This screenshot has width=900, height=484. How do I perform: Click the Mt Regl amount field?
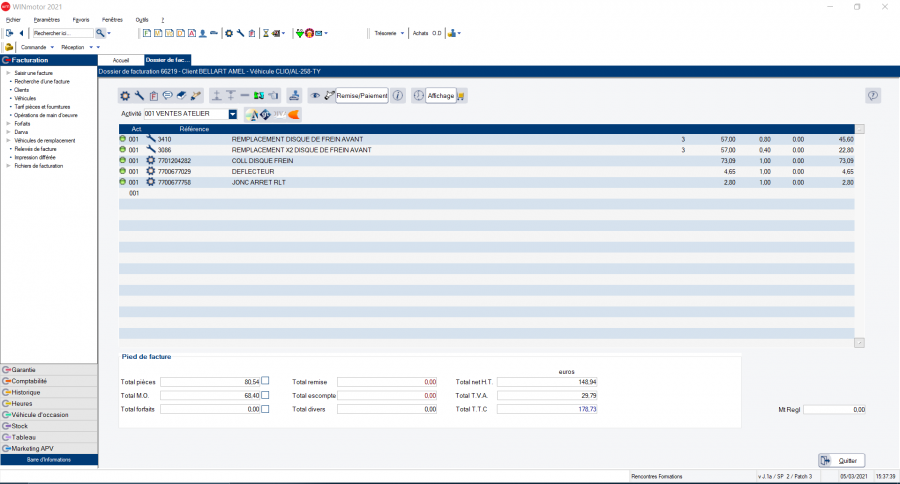pos(835,409)
